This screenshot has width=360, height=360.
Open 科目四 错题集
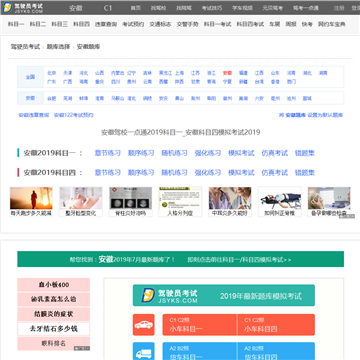pyautogui.click(x=305, y=173)
